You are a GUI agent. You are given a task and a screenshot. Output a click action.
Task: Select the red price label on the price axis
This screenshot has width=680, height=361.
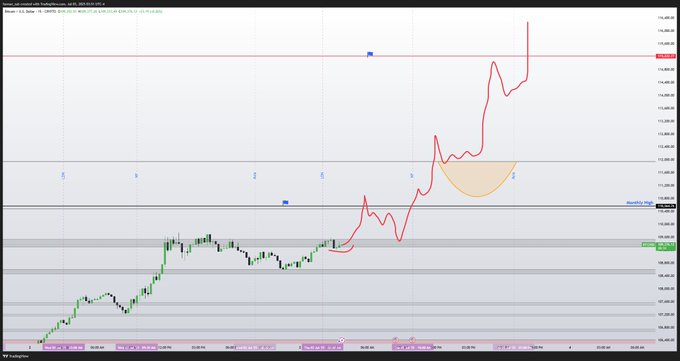[x=666, y=56]
